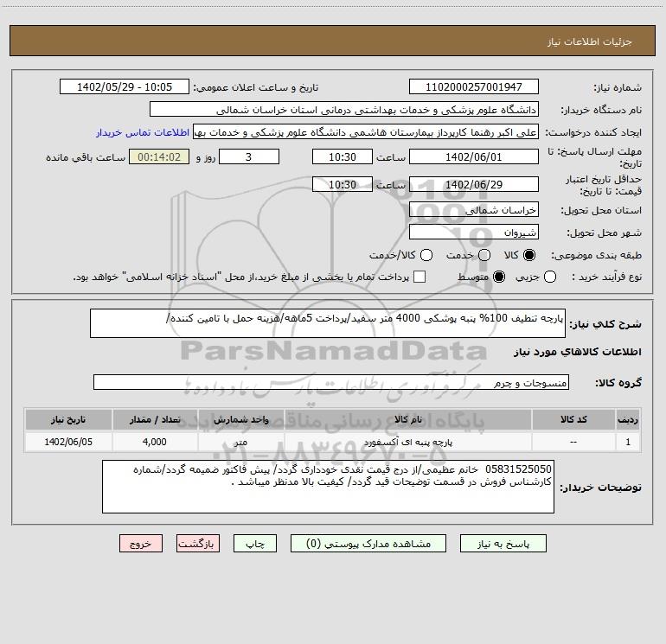Click the جزئیات اطلاعات نیاز header title
This screenshot has height=644, width=666.
click(x=590, y=41)
